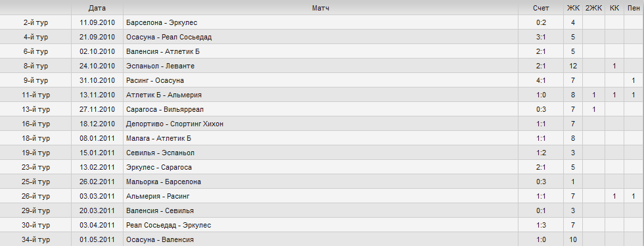Click the КК column header
This screenshot has width=644, height=246.
(x=614, y=9)
